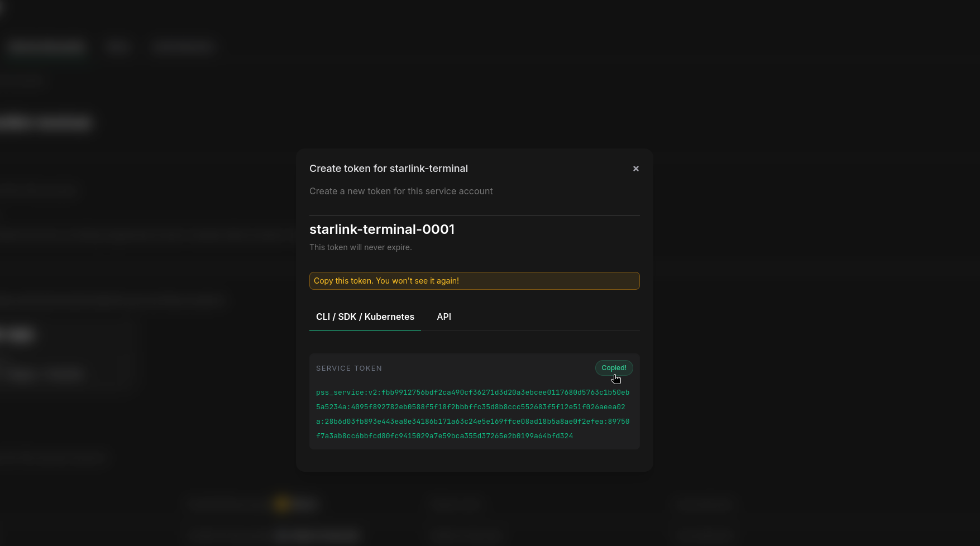980x546 pixels.
Task: Click the X icon on the modal
Action: [x=635, y=168]
